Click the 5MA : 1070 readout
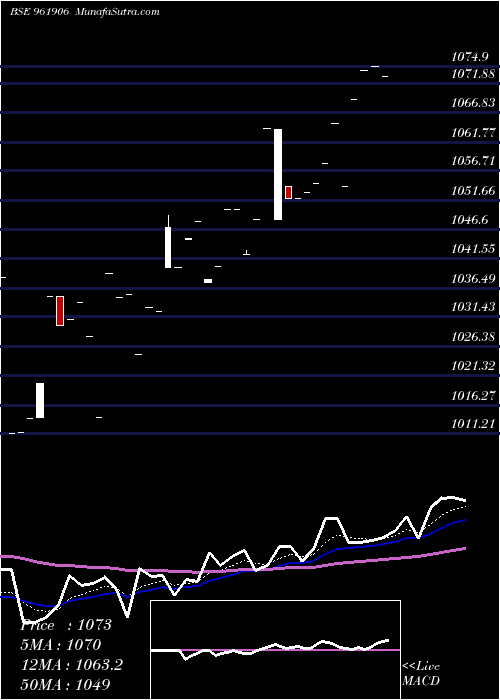Viewport: 500px width, 700px height. pyautogui.click(x=61, y=645)
